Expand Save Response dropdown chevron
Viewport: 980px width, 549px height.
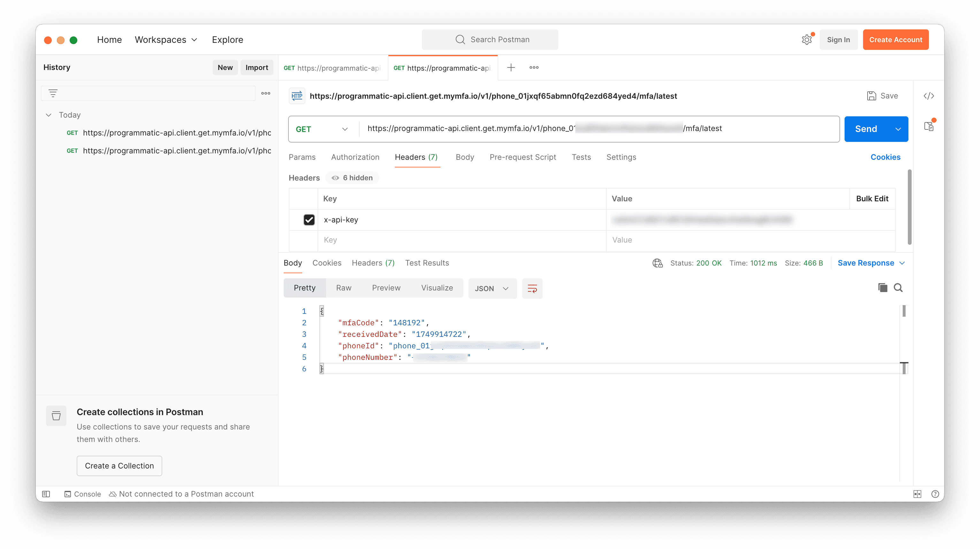click(x=902, y=263)
